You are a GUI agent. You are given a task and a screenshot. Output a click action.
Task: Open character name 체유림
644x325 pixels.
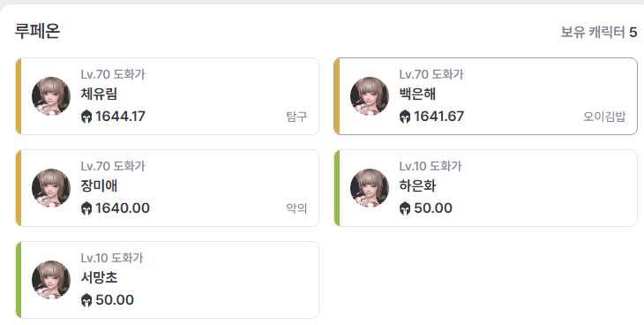tap(99, 94)
